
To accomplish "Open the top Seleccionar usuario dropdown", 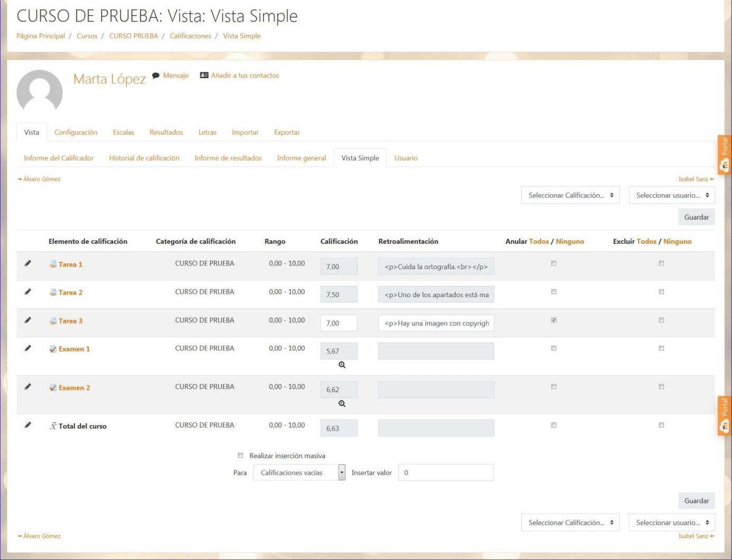I will pos(671,195).
